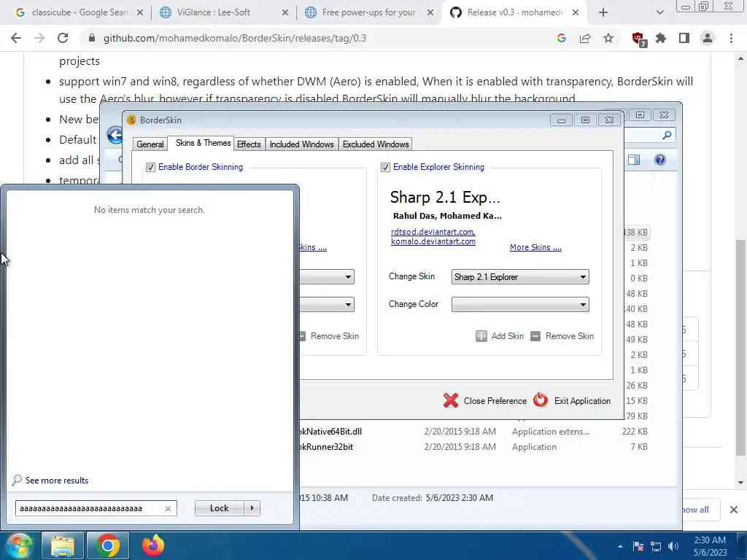Click See more results in Start menu
Image resolution: width=747 pixels, height=560 pixels.
click(x=50, y=481)
